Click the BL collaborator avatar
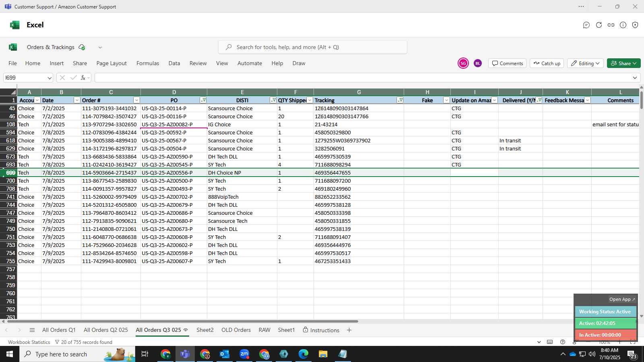 coord(478,63)
